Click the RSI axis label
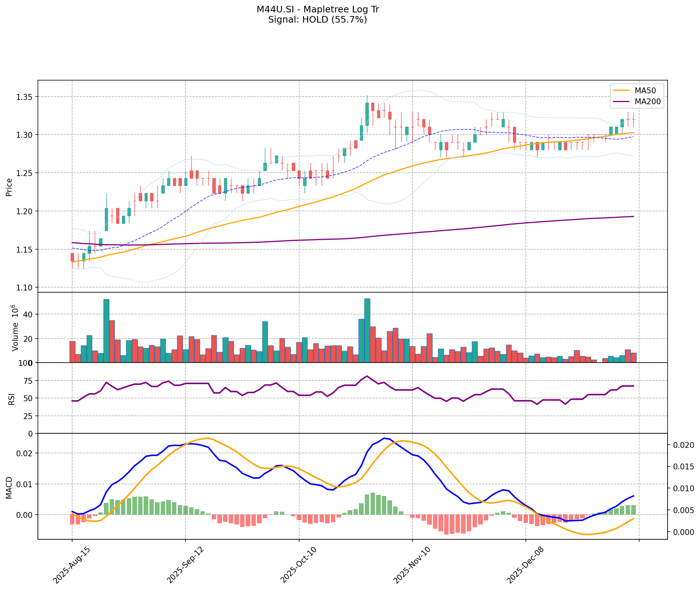The height and width of the screenshot is (590, 700). 12,399
